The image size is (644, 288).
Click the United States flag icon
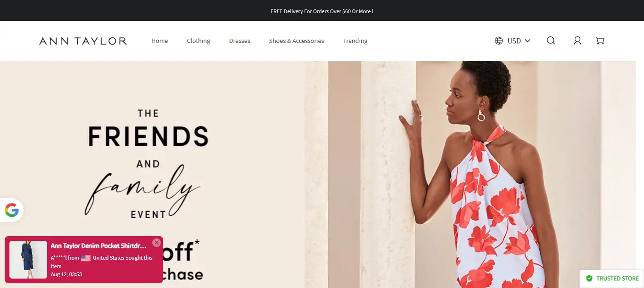[x=86, y=258]
